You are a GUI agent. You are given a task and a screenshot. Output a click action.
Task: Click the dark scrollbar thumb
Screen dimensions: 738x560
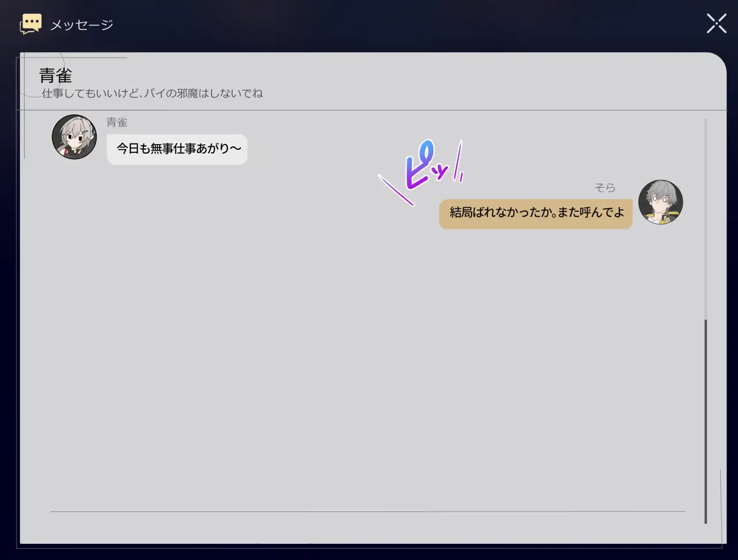point(706,421)
